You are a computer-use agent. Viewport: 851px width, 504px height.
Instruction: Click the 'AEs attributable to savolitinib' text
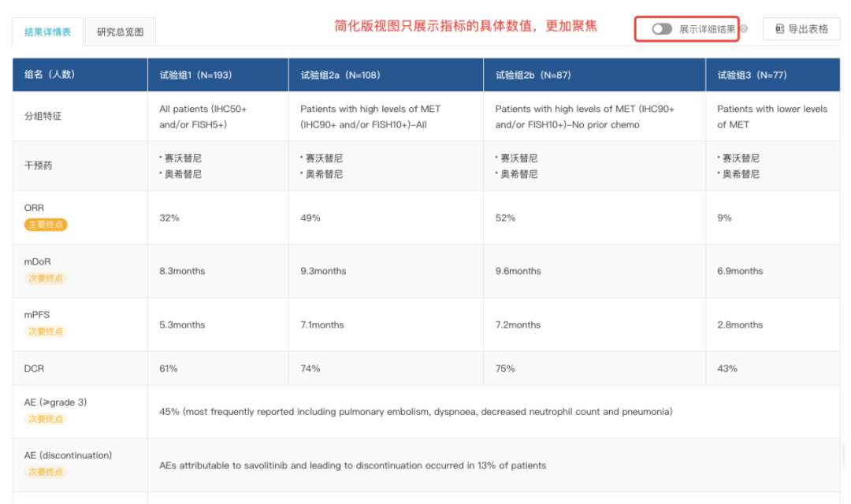pyautogui.click(x=353, y=465)
